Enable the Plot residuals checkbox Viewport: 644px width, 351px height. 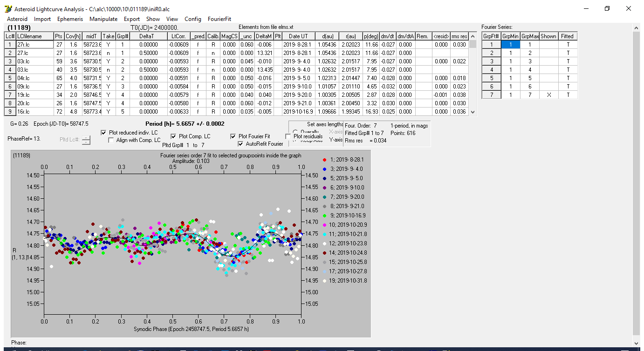[288, 136]
